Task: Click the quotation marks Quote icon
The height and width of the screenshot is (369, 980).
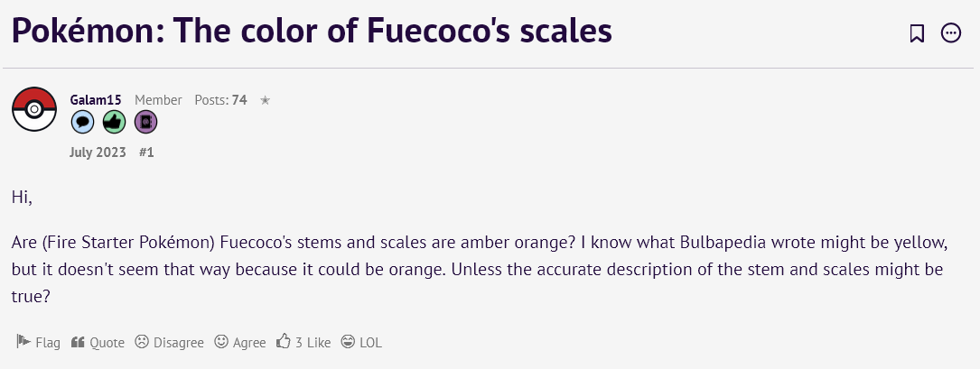Action: tap(78, 342)
